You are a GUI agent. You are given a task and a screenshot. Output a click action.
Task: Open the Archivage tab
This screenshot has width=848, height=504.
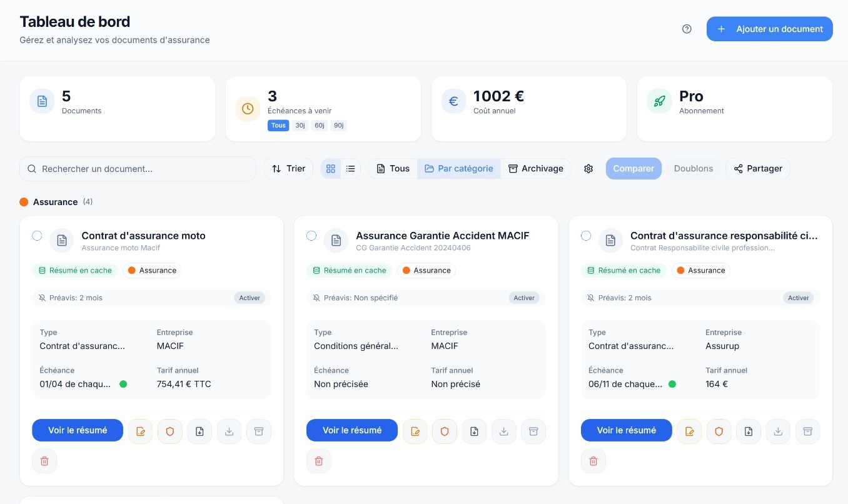pyautogui.click(x=536, y=169)
